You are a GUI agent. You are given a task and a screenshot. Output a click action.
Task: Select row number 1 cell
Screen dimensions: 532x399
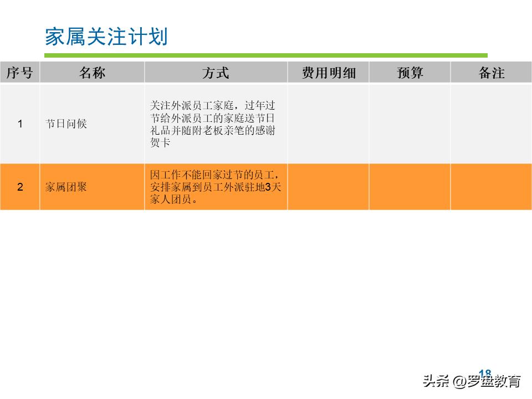click(21, 124)
